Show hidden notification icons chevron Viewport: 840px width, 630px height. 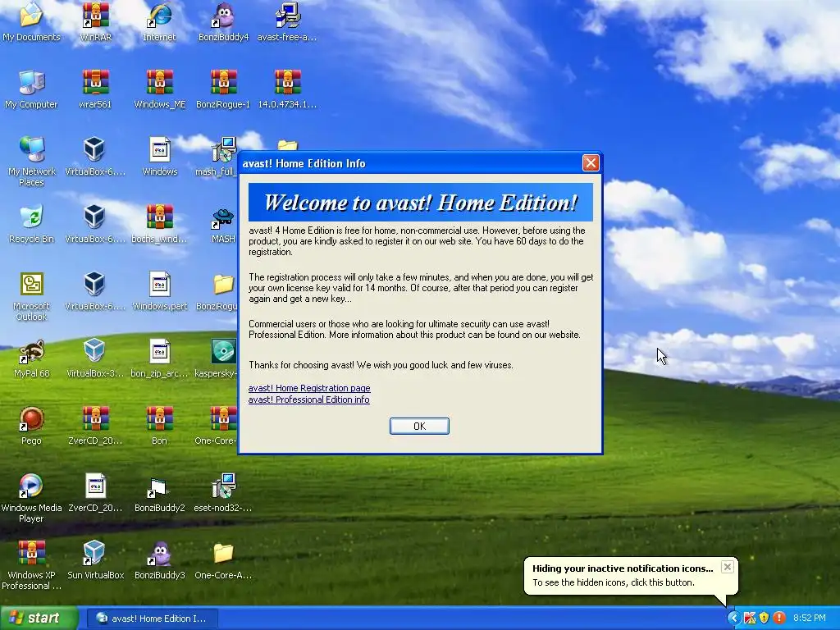733,619
